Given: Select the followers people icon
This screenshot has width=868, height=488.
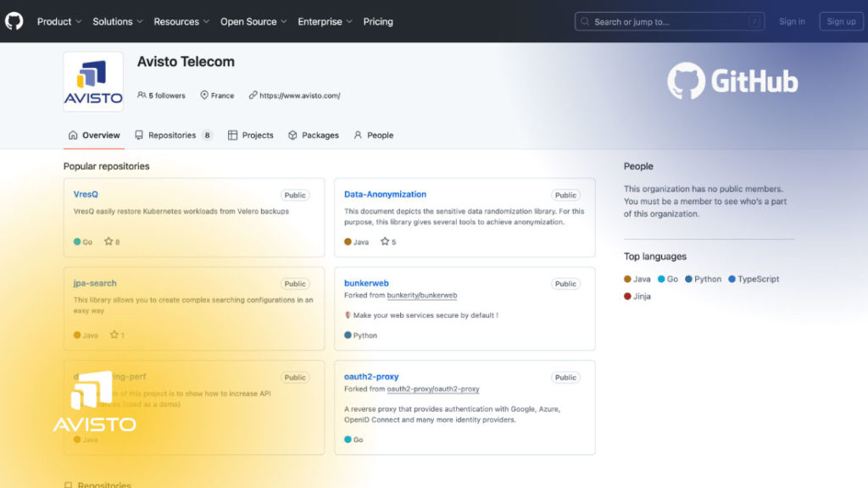Looking at the screenshot, I should coord(142,95).
